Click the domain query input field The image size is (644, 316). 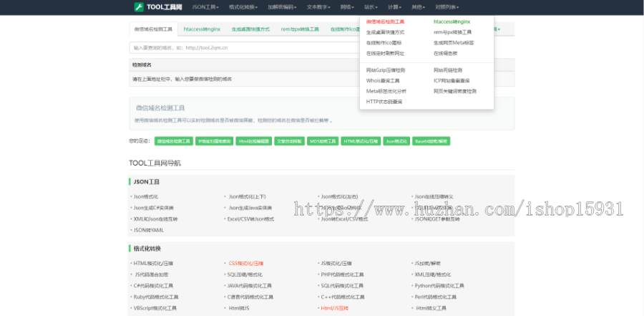245,48
